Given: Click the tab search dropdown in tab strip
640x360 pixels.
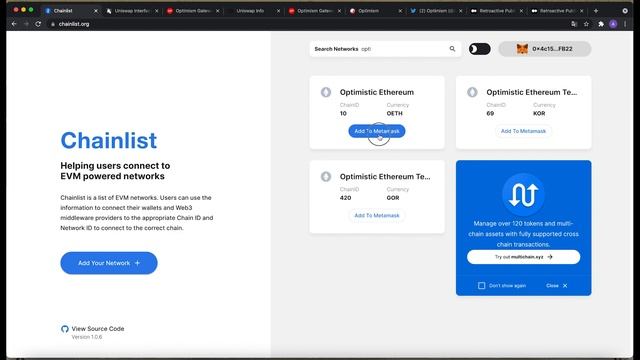Looking at the screenshot, I should click(x=625, y=11).
